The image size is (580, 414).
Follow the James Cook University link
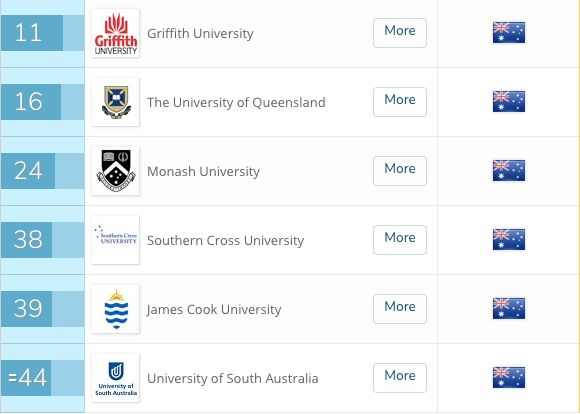tap(214, 309)
